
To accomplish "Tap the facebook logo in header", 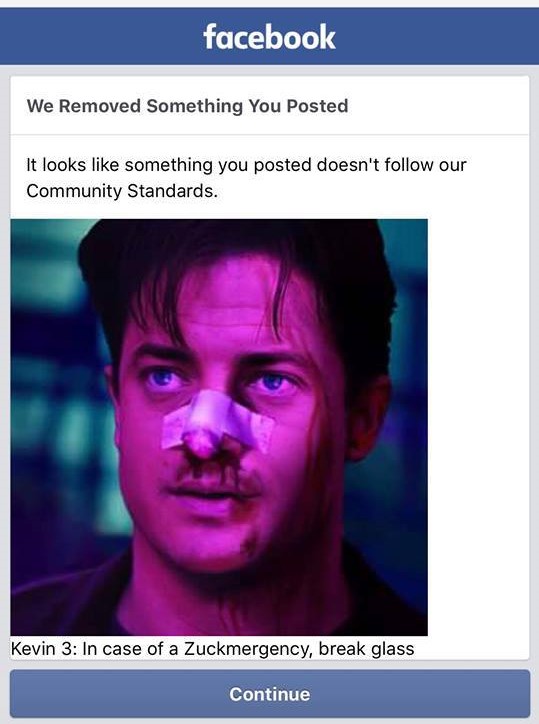I will [269, 37].
